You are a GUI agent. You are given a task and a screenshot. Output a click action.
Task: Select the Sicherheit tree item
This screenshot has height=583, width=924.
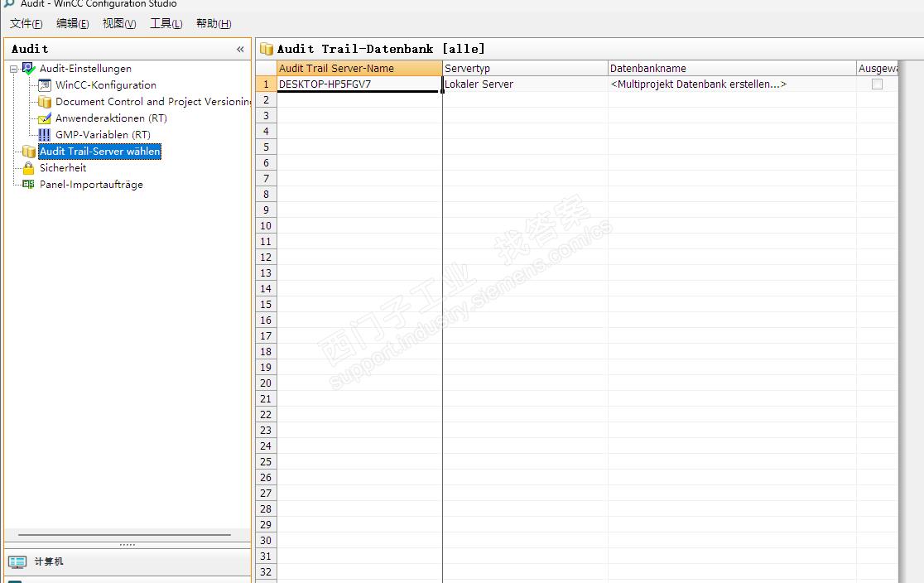click(63, 168)
